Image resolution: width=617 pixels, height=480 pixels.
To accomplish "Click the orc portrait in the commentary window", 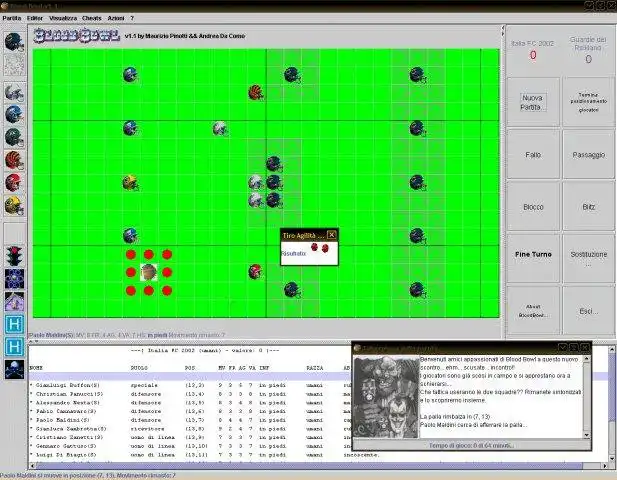I will [386, 397].
